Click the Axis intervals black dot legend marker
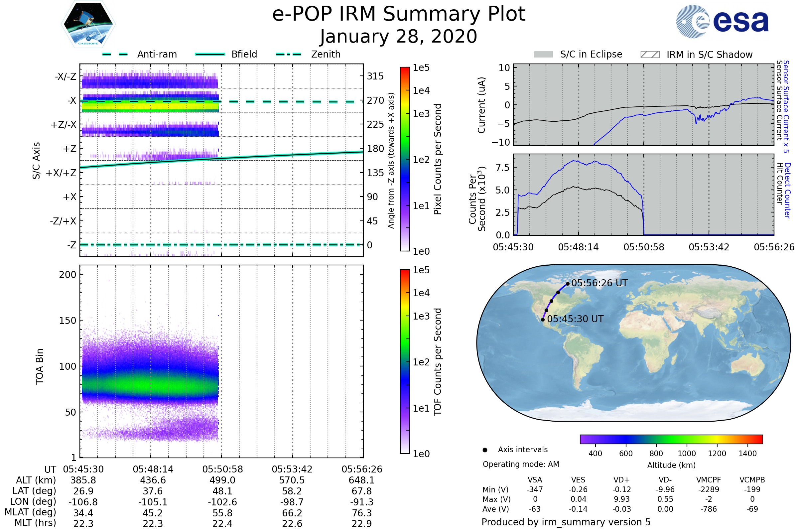Image resolution: width=798 pixels, height=532 pixels. pos(485,450)
